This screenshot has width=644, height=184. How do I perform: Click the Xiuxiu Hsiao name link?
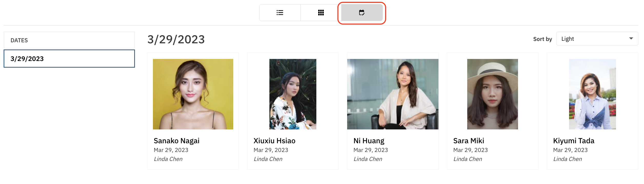[x=274, y=141]
